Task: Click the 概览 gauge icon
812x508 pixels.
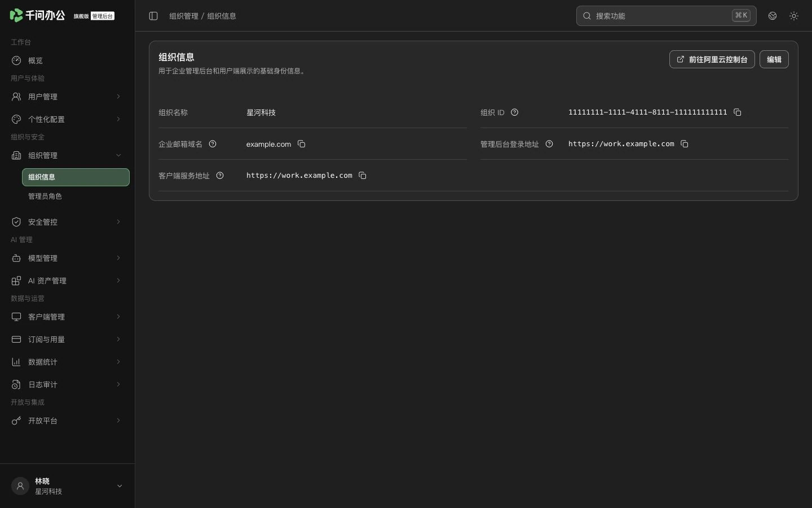Action: click(x=16, y=60)
